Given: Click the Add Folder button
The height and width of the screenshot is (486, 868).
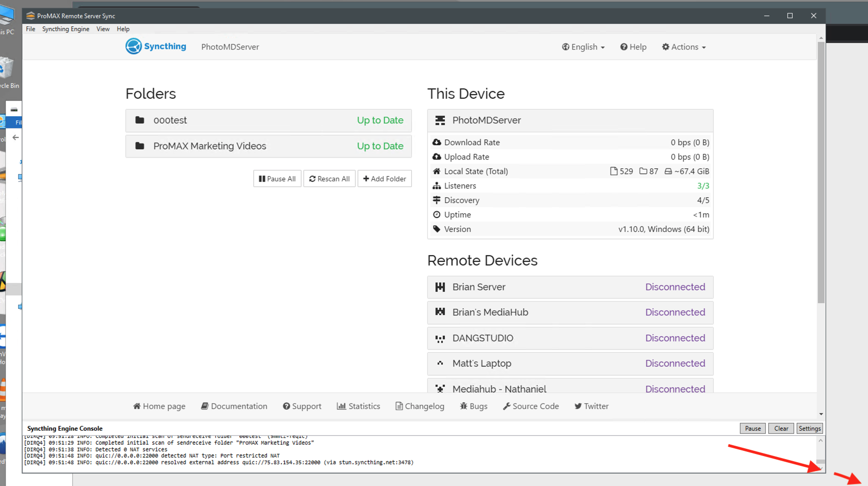Looking at the screenshot, I should (384, 179).
